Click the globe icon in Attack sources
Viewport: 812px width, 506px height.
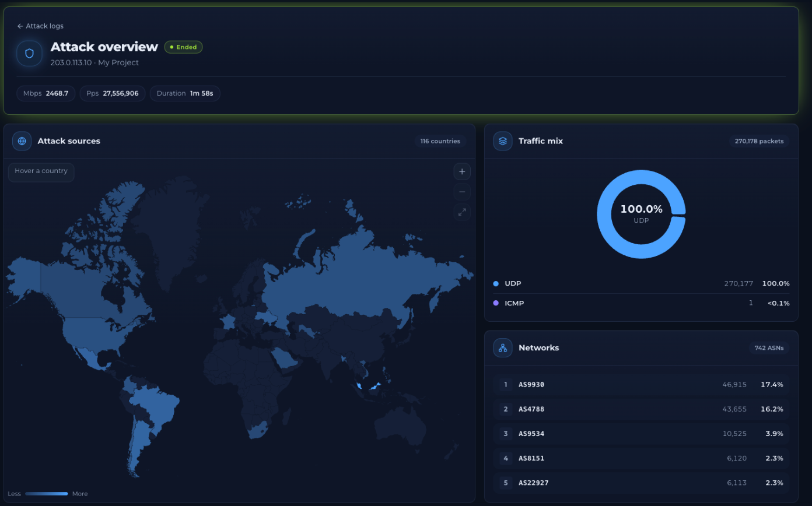22,141
